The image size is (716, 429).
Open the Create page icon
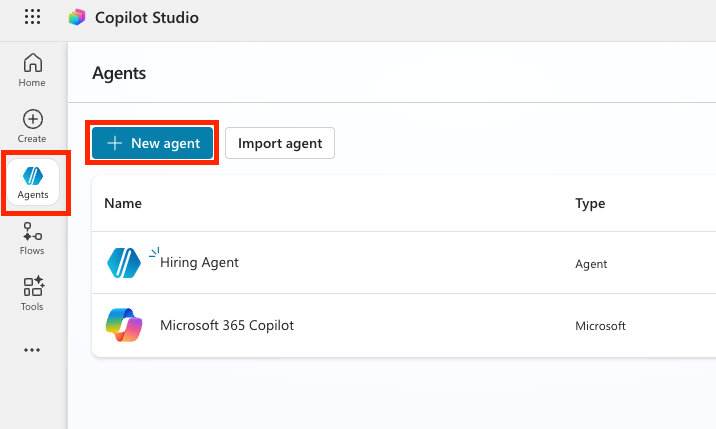(32, 126)
